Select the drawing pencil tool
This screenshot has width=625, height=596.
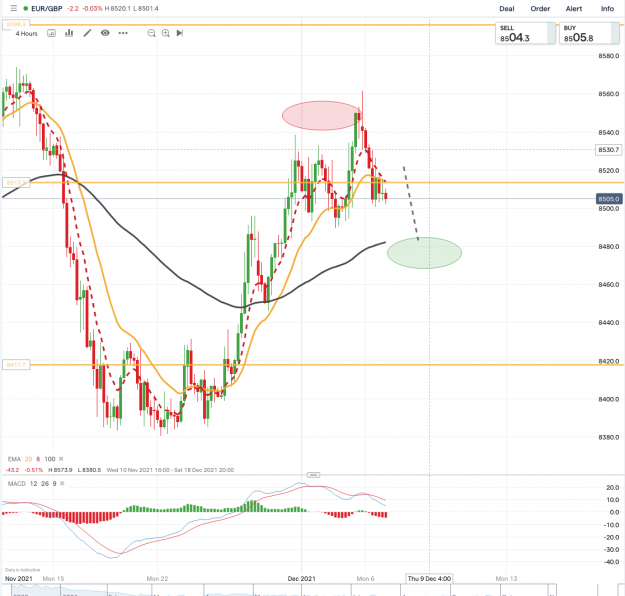87,33
